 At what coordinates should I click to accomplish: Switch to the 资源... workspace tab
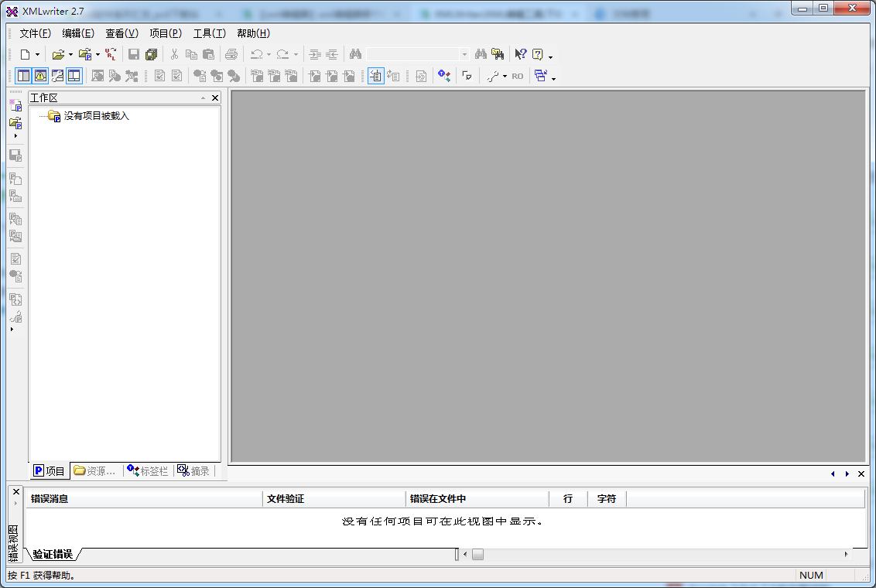tap(95, 470)
